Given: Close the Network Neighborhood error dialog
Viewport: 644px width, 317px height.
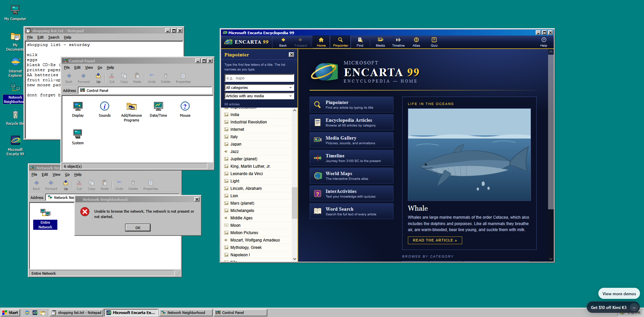Looking at the screenshot, I should (x=197, y=199).
